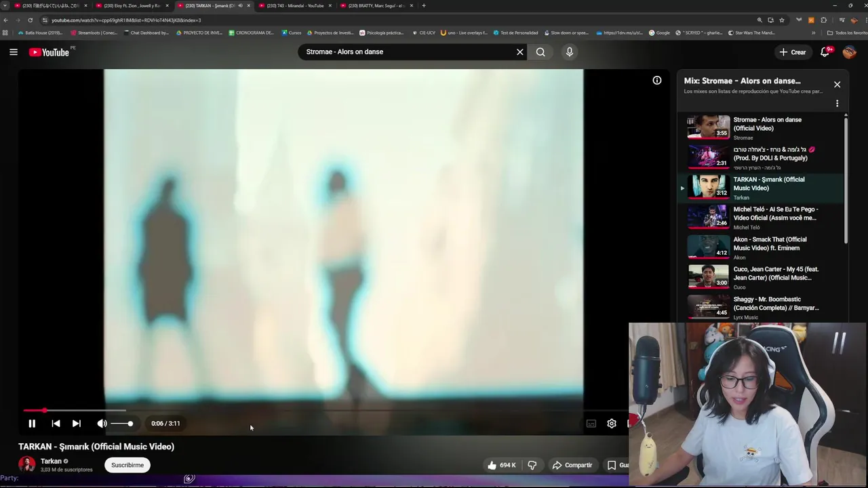The width and height of the screenshot is (868, 488).
Task: Switch to the 743 - Miranda! tab
Action: (295, 5)
